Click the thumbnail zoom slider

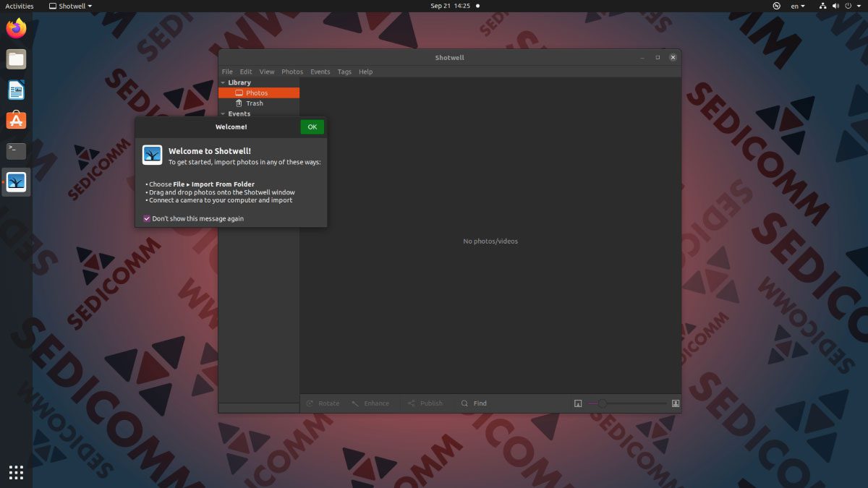pyautogui.click(x=627, y=403)
